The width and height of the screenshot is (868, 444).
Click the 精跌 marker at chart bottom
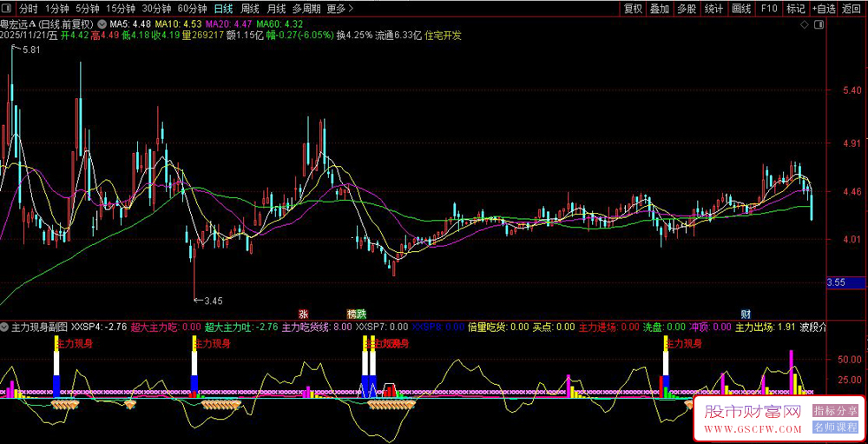357,314
